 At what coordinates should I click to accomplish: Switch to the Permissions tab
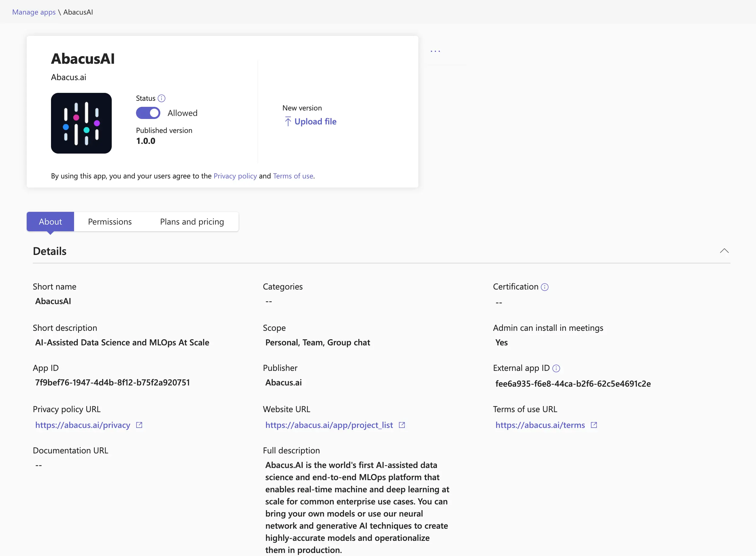[x=110, y=222]
